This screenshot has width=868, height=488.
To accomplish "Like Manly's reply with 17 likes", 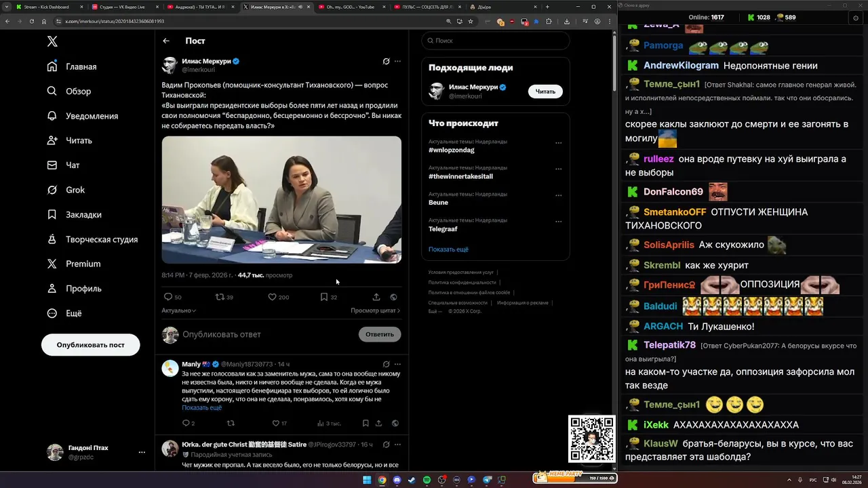I will [276, 423].
